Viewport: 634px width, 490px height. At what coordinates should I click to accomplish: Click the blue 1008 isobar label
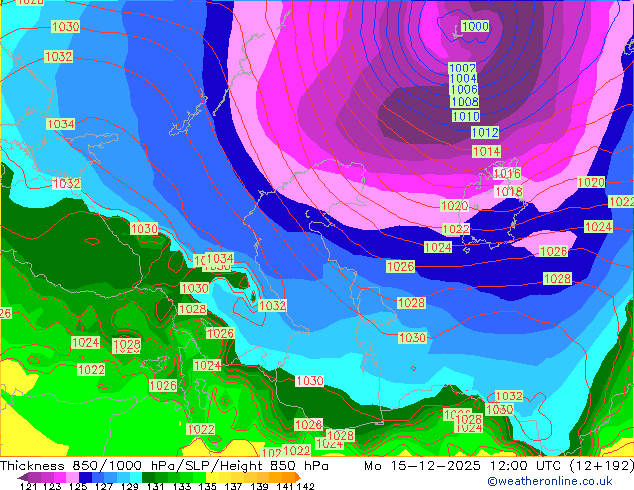coord(465,101)
